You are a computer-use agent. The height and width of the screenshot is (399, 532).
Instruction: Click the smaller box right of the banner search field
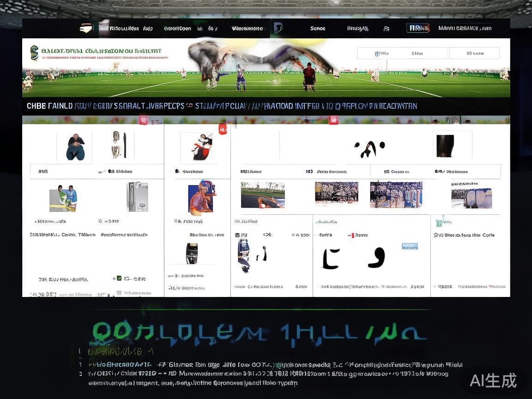474,53
